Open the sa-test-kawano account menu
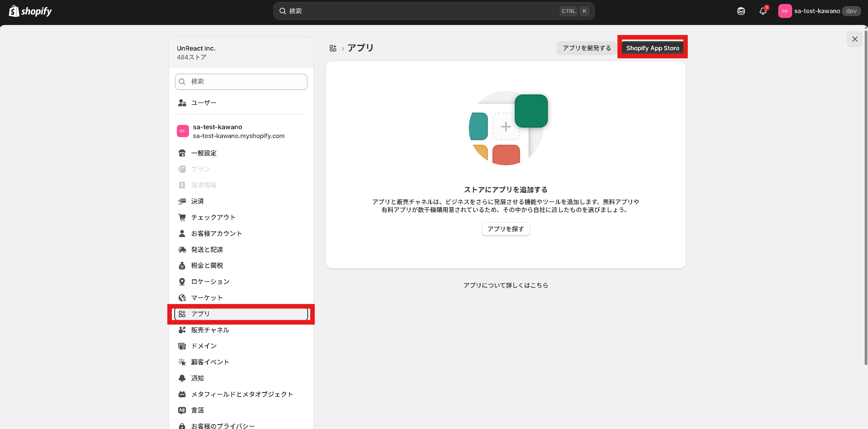The image size is (868, 429). pyautogui.click(x=819, y=11)
